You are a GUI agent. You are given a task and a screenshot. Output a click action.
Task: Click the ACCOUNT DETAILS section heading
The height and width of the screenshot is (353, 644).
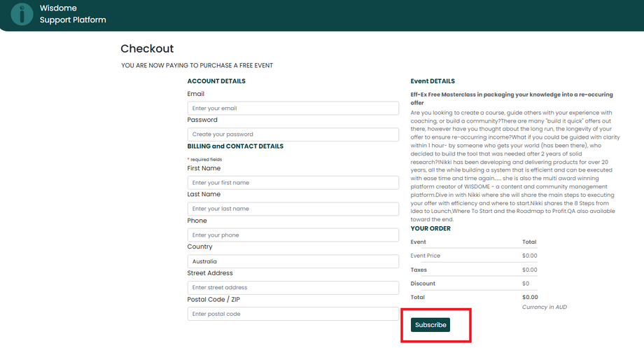pyautogui.click(x=216, y=81)
